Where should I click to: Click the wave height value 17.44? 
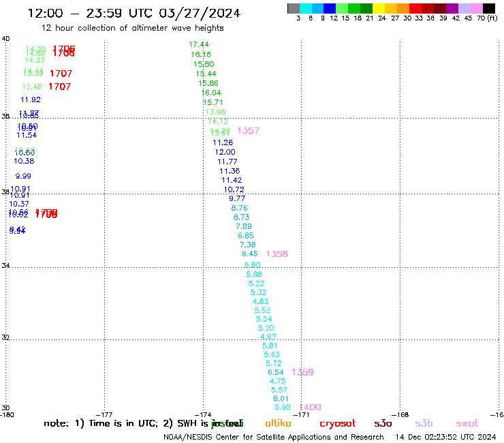199,44
